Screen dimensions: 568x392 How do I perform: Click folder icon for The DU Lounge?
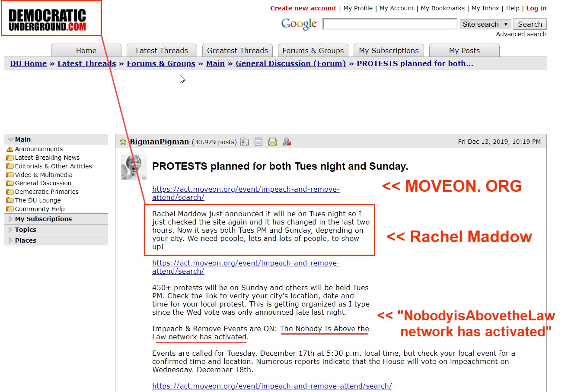pos(10,200)
